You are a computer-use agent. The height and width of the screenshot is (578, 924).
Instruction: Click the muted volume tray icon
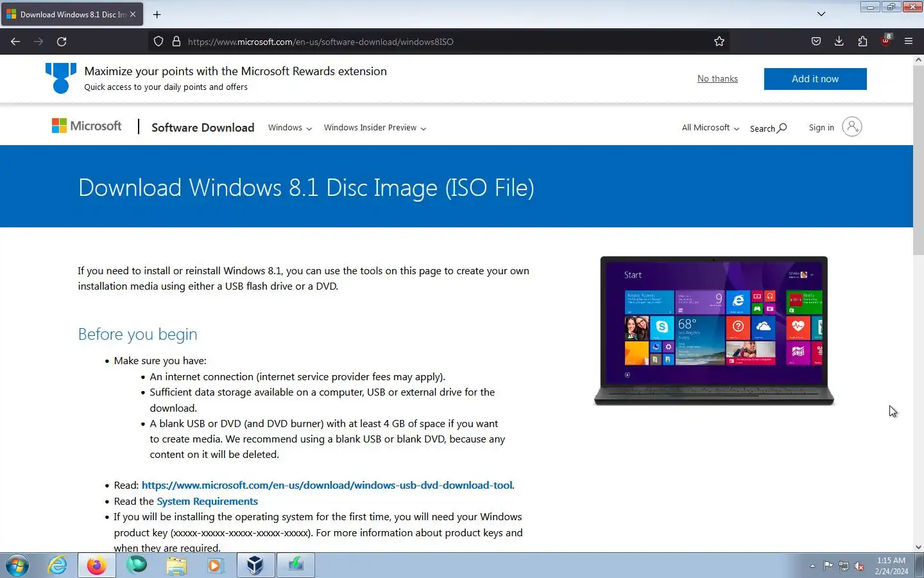pos(859,566)
